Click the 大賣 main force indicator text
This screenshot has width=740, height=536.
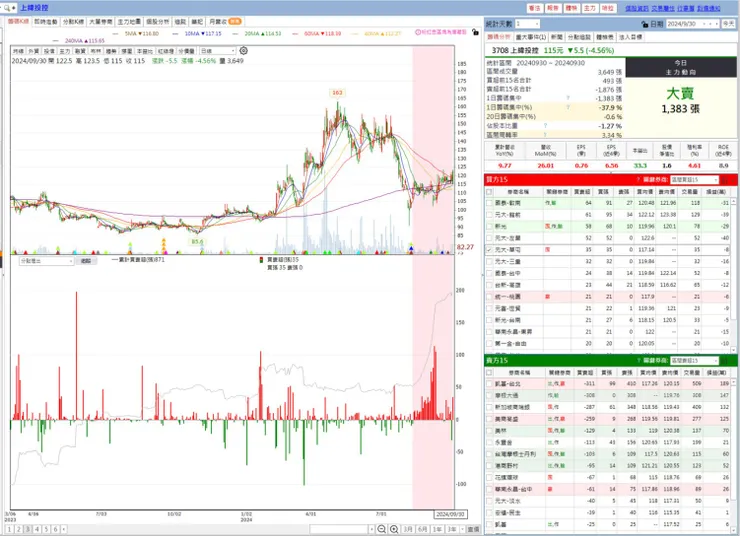tap(680, 93)
